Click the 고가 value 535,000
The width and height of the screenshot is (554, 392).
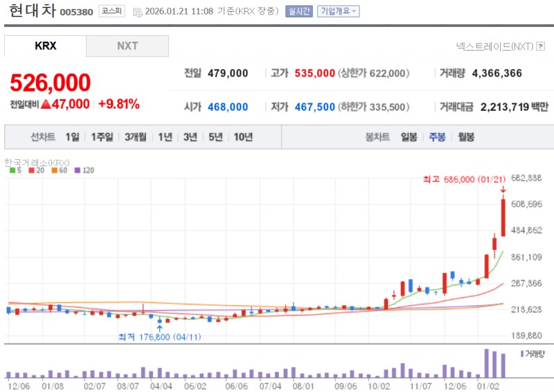click(315, 73)
